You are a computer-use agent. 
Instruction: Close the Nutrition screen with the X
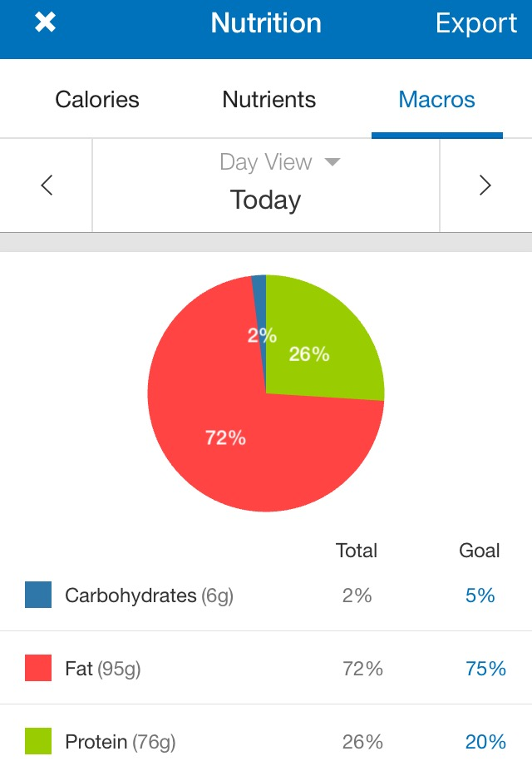coord(45,23)
